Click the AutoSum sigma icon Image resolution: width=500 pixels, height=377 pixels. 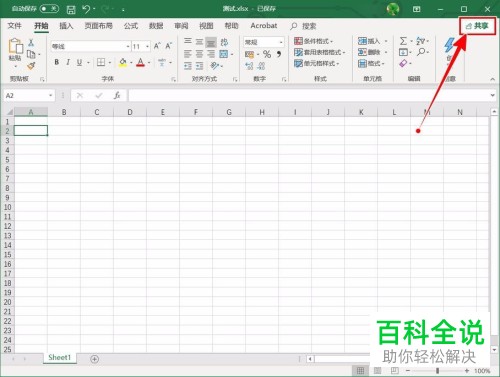point(403,41)
